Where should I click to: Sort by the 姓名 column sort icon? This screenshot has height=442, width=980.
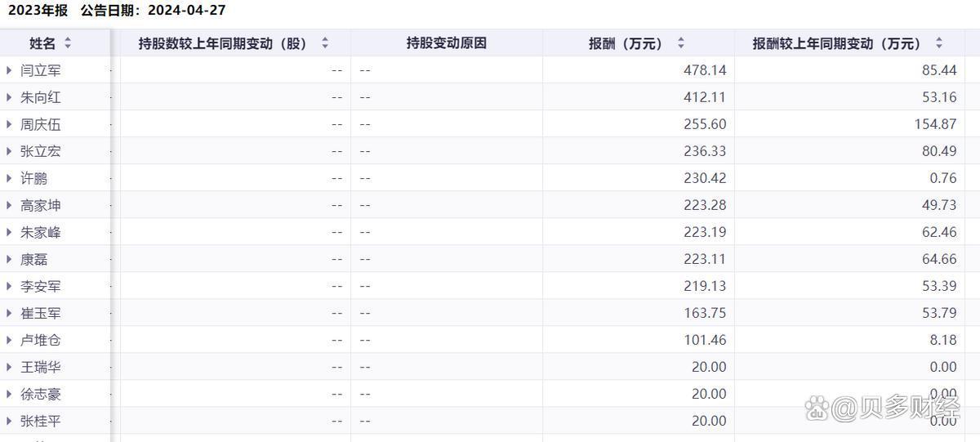[68, 43]
